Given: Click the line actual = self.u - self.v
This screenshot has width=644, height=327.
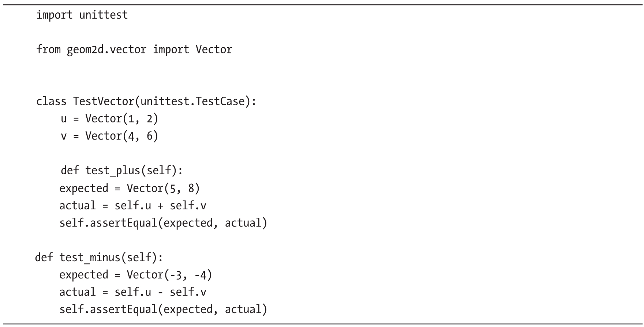Looking at the screenshot, I should click(132, 292).
